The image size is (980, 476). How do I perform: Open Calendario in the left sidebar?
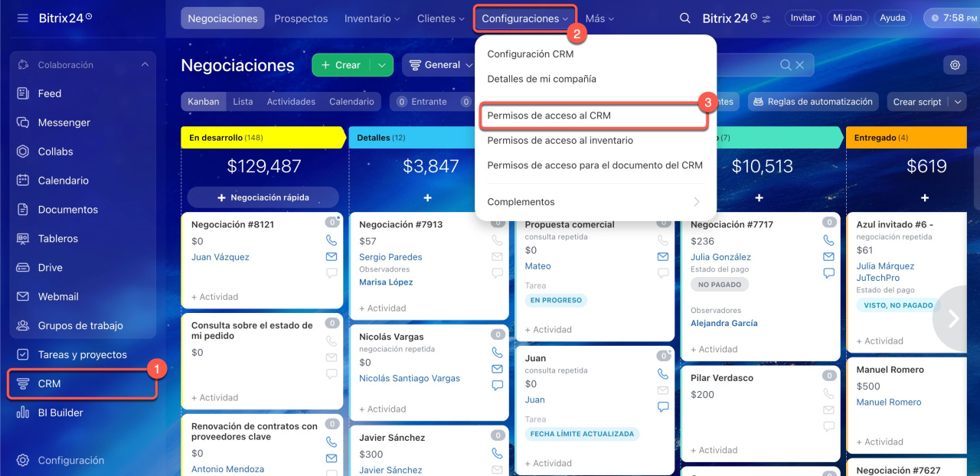pyautogui.click(x=63, y=181)
